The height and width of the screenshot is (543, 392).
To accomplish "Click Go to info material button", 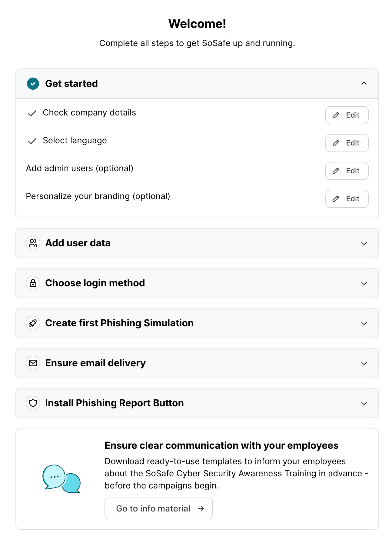I will 159,508.
